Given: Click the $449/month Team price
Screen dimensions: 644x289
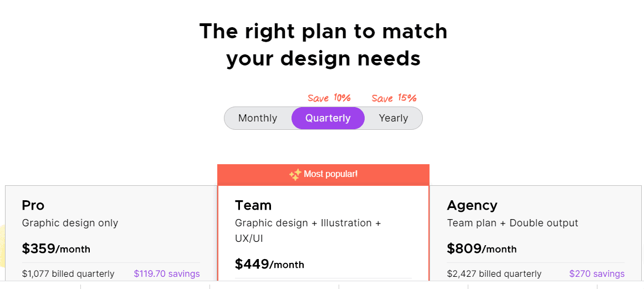Looking at the screenshot, I should [x=269, y=265].
